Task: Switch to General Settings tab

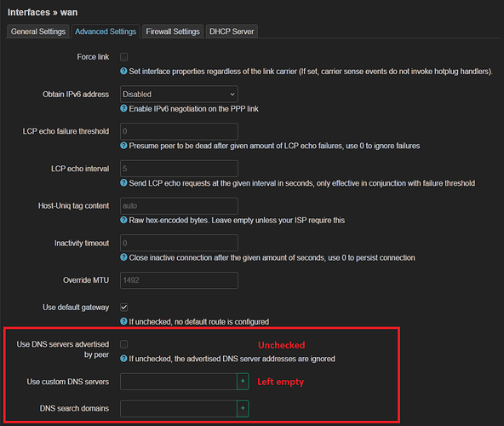Action: [38, 32]
